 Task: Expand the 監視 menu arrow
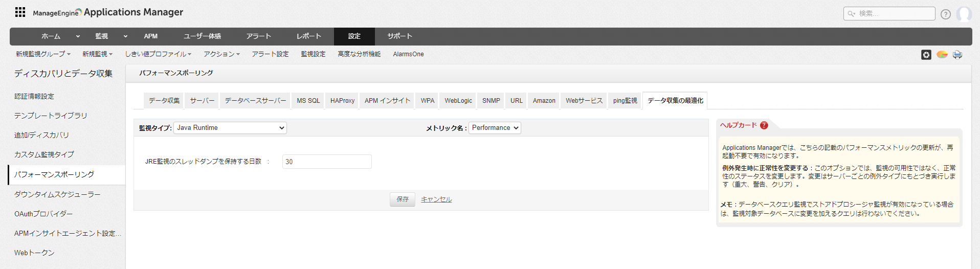(x=125, y=36)
